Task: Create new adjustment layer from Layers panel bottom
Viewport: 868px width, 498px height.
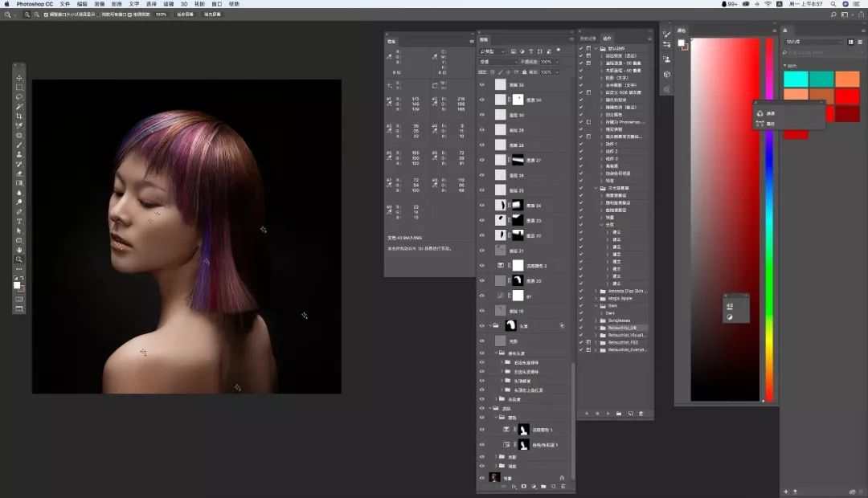Action: pyautogui.click(x=534, y=487)
